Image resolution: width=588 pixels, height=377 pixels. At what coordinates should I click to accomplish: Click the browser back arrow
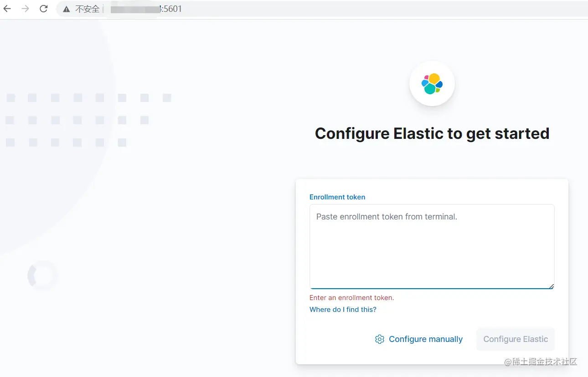click(7, 9)
